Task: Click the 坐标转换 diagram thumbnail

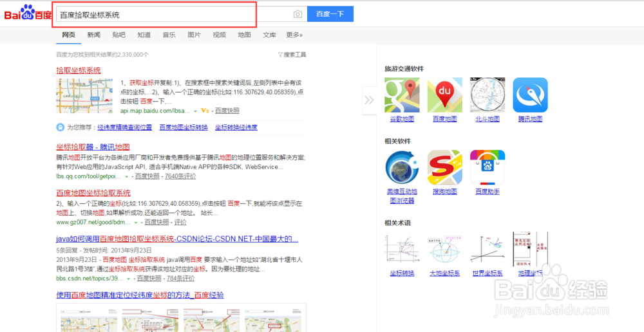Action: point(402,249)
